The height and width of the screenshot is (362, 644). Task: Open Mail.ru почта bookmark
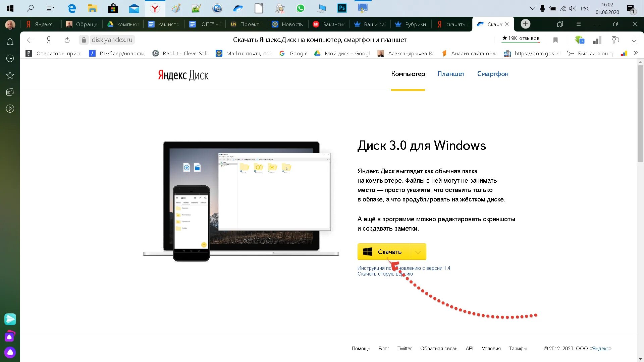tap(244, 53)
